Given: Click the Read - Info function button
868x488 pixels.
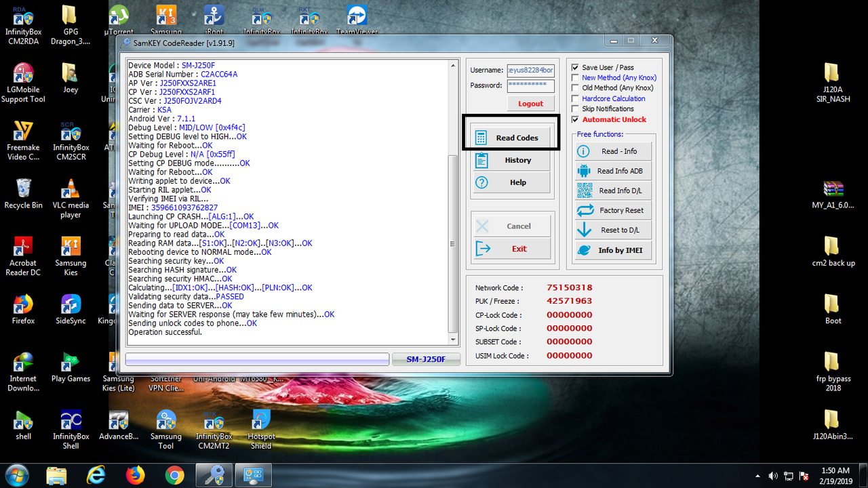Looking at the screenshot, I should tap(613, 151).
